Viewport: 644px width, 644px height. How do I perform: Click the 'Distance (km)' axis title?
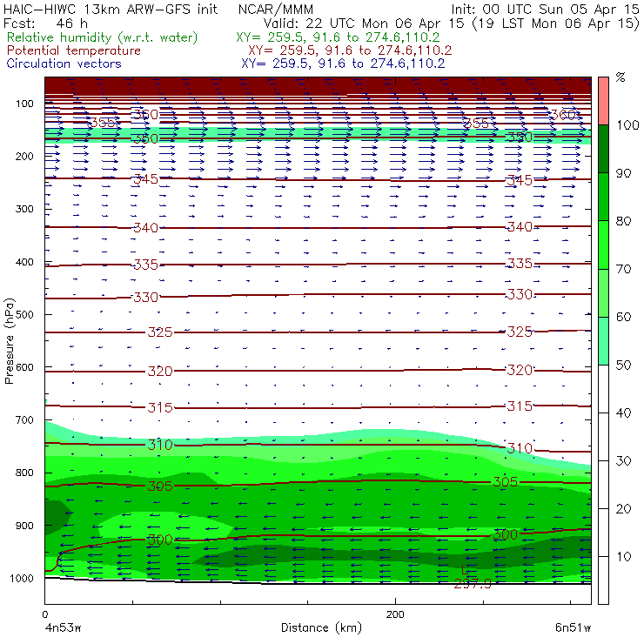click(321, 627)
